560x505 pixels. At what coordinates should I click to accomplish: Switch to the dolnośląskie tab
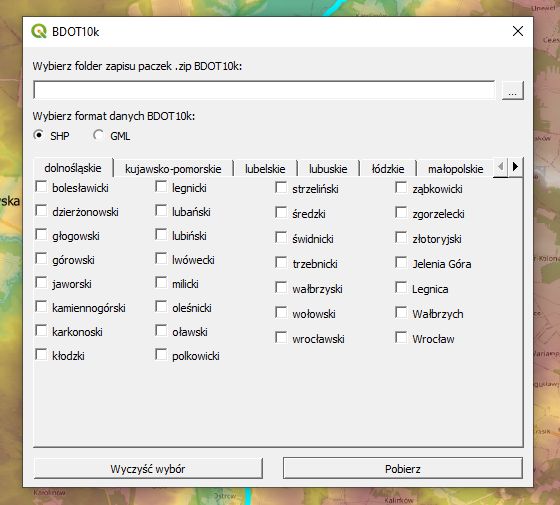(x=73, y=168)
